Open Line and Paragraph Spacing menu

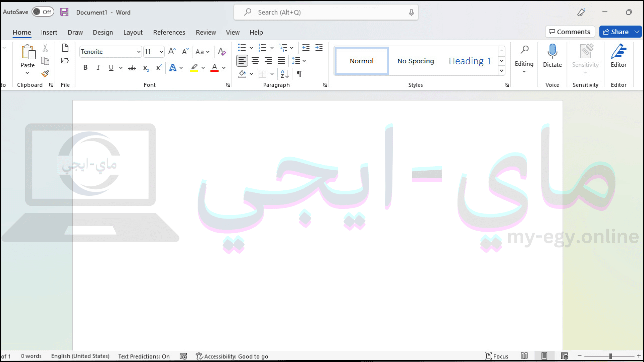[x=299, y=61]
